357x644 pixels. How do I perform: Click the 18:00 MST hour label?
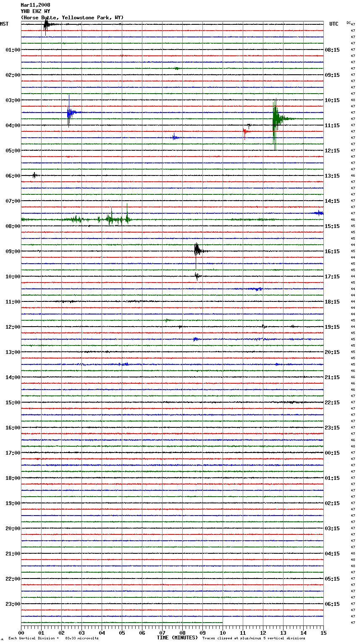coord(13,478)
